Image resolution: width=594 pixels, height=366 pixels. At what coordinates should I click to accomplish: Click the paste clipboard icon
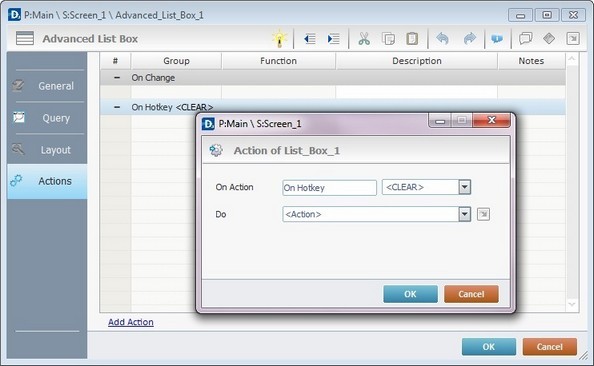pyautogui.click(x=412, y=39)
